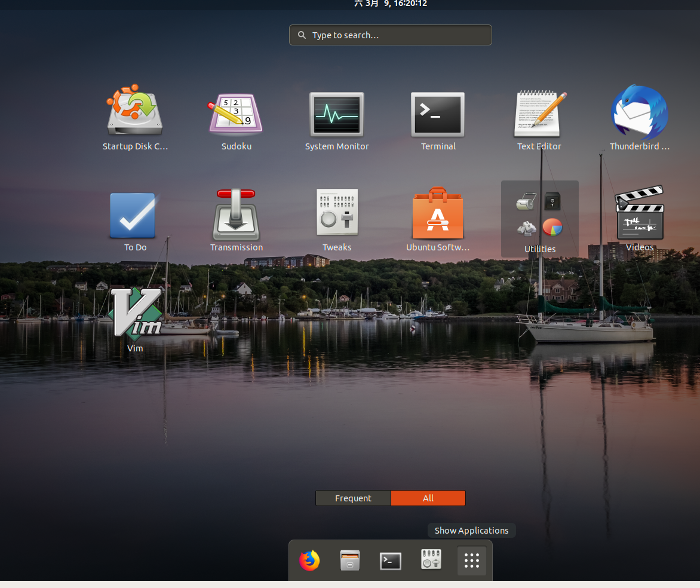Open System Monitor

(337, 114)
